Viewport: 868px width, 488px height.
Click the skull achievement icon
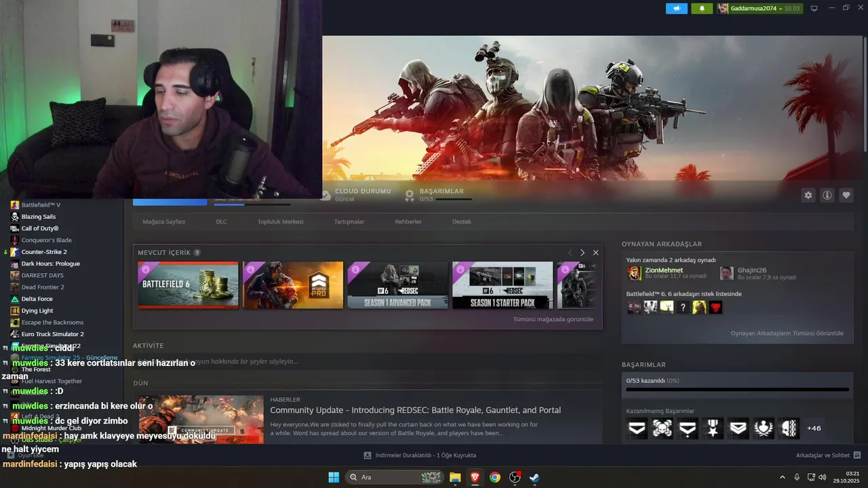point(663,428)
